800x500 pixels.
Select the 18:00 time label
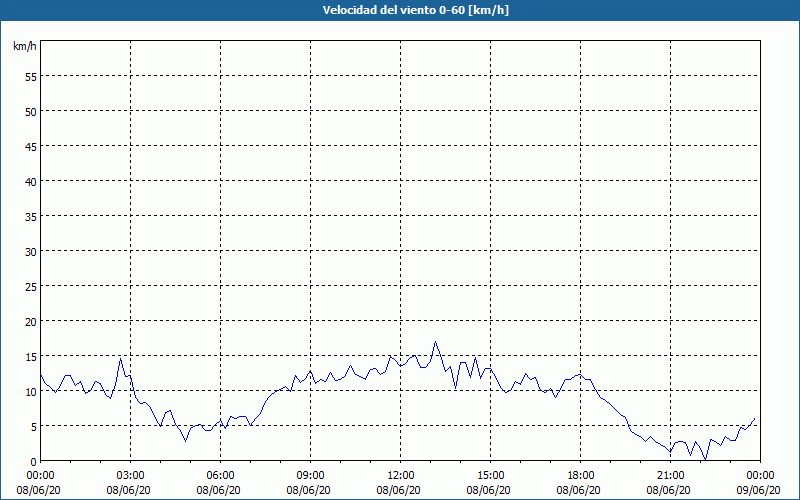pyautogui.click(x=580, y=475)
